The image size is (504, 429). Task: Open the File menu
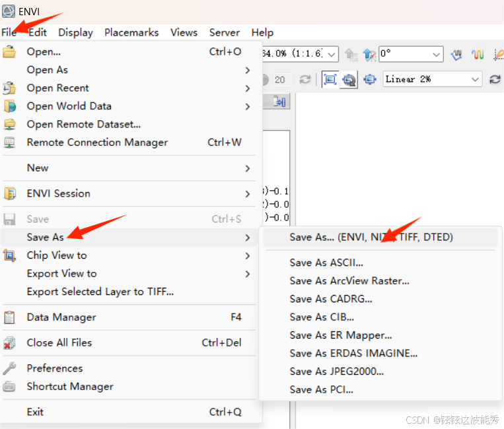pos(9,32)
